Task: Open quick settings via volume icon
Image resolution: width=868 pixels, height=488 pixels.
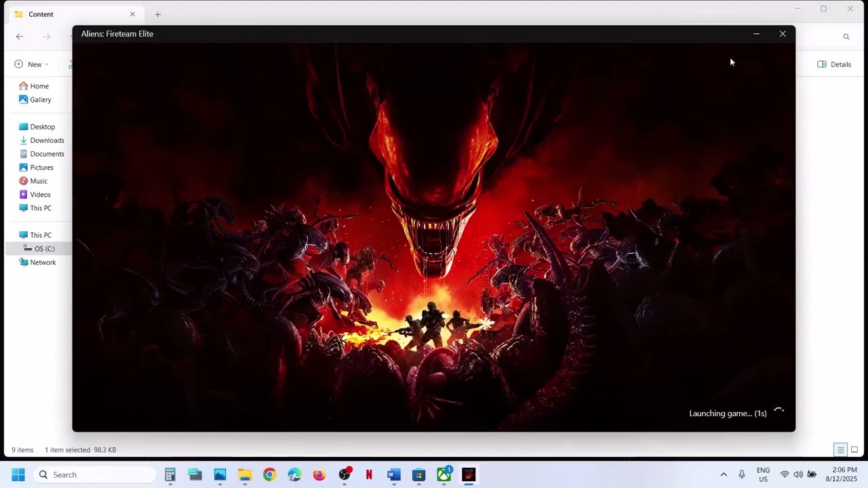Action: click(798, 474)
